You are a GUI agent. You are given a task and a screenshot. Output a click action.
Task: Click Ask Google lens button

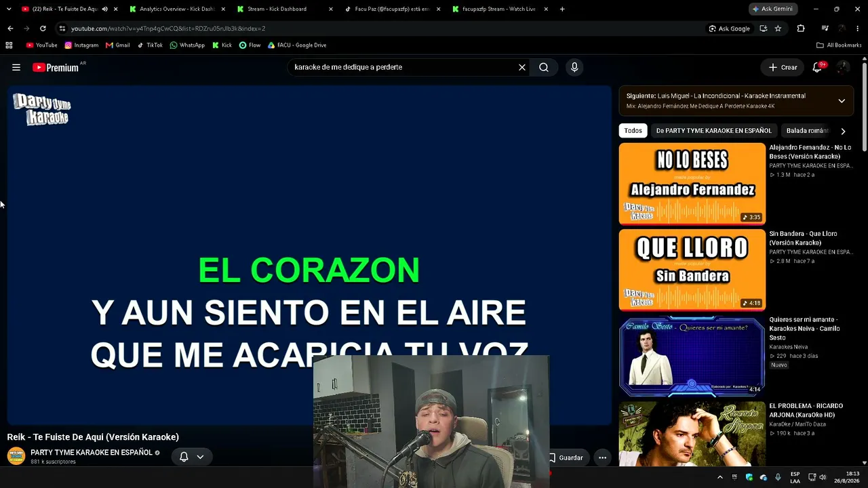(x=729, y=28)
